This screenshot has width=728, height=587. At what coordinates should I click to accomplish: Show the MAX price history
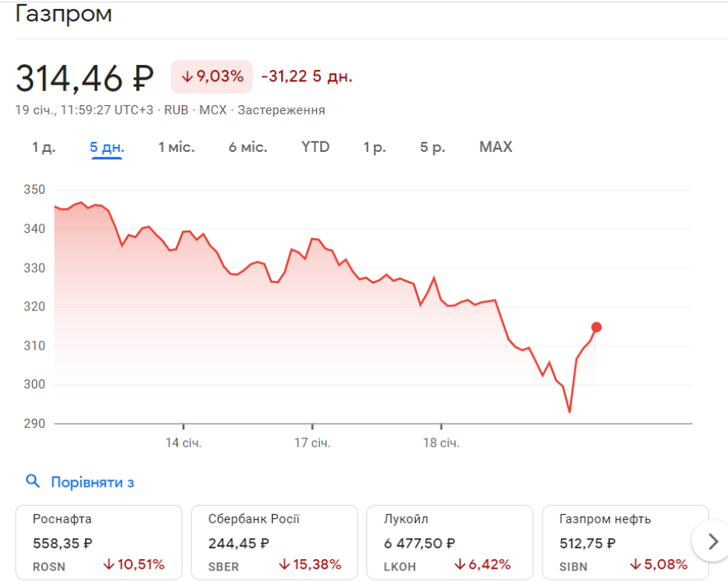click(495, 148)
